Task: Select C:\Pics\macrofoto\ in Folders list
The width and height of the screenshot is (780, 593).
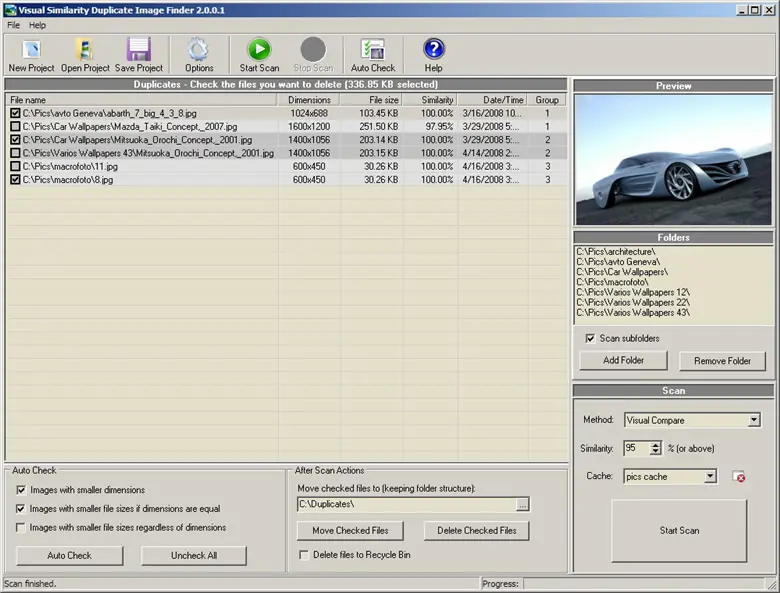Action: (x=612, y=282)
